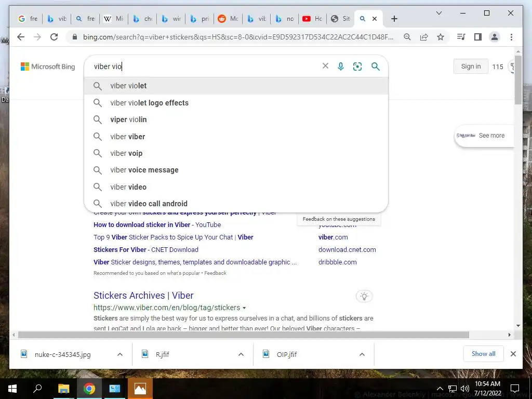532x399 pixels.
Task: Open the Photos app in taskbar
Action: click(x=140, y=389)
